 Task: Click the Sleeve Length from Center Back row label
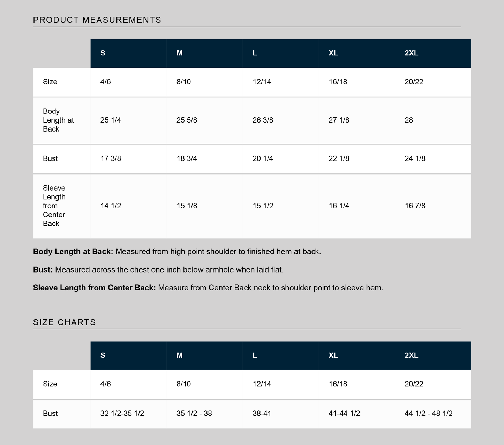[54, 206]
